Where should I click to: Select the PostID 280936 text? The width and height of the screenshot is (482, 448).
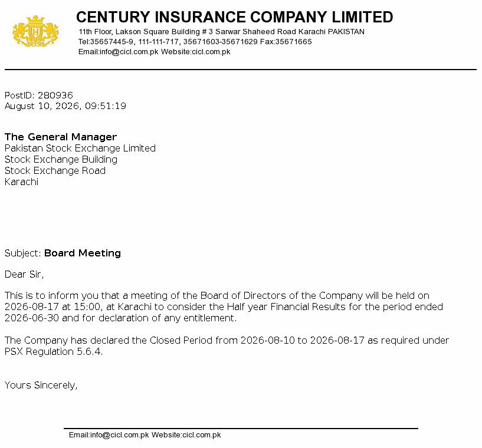pyautogui.click(x=39, y=95)
